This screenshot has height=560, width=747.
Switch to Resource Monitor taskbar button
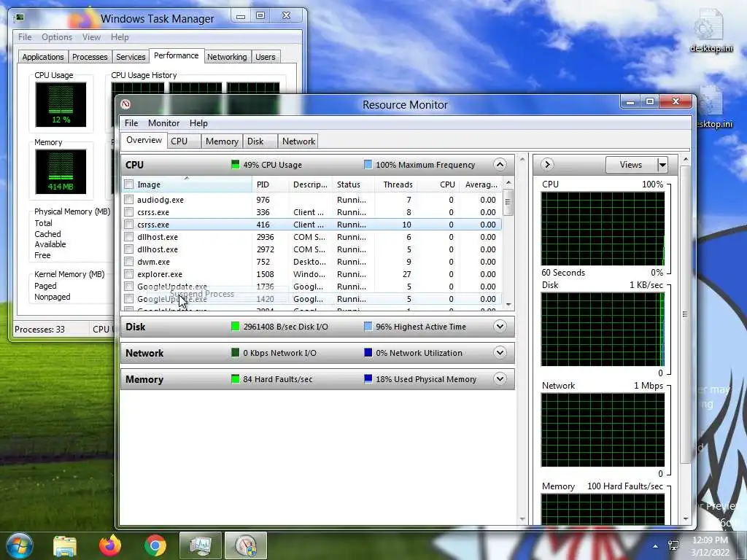246,545
